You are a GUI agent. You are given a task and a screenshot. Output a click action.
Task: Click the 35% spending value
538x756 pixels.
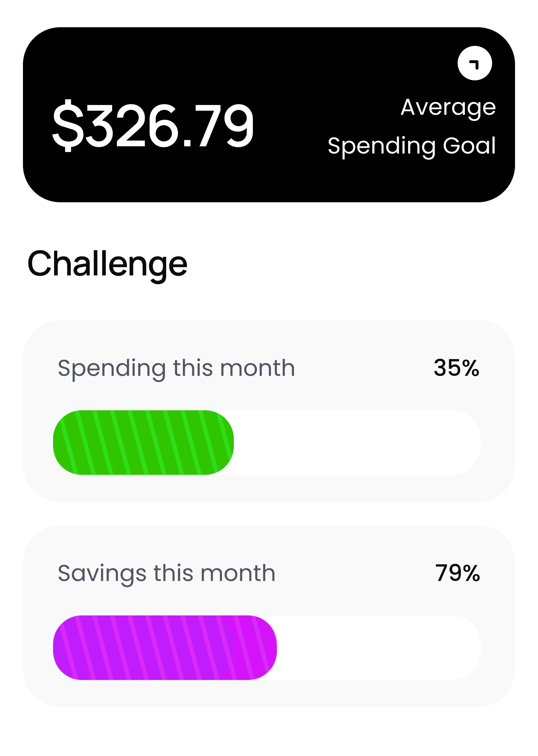point(456,368)
